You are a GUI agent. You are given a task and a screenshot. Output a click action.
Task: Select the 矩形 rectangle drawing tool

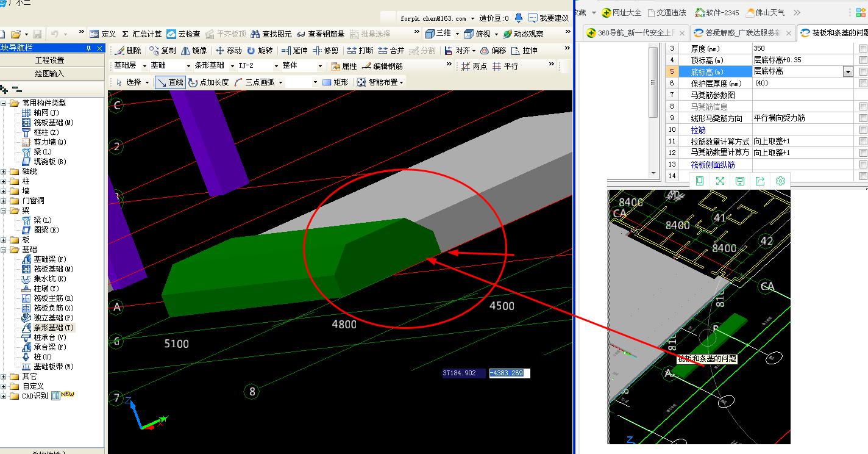click(335, 82)
